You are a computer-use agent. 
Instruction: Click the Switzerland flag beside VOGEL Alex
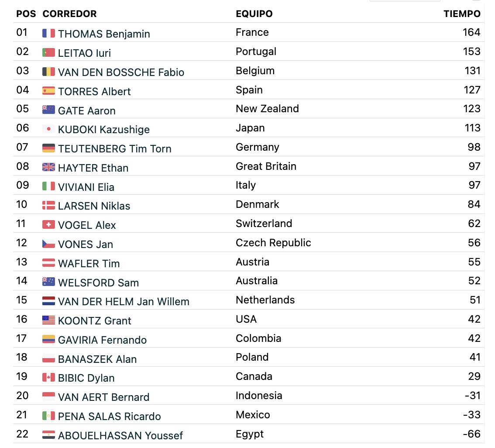click(48, 224)
